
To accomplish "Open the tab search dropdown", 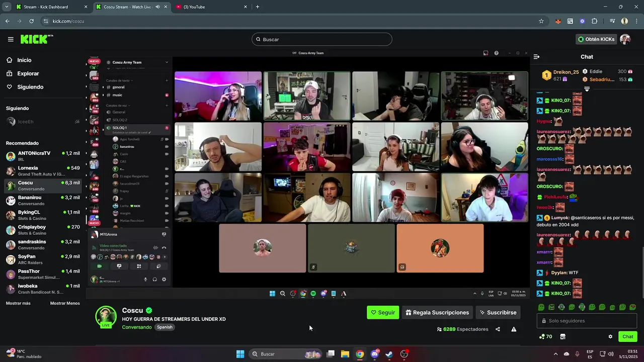I will tap(6, 7).
